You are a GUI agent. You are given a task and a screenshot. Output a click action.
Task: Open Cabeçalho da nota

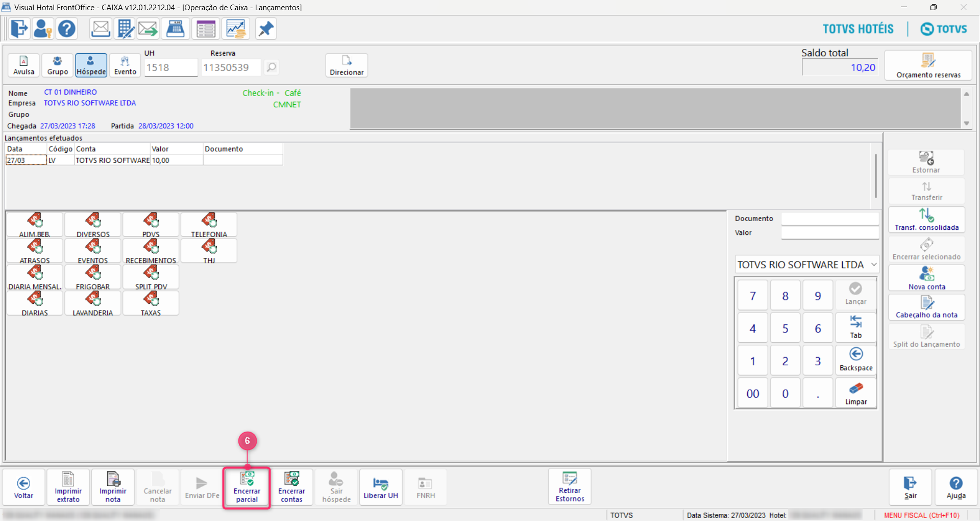click(x=926, y=307)
